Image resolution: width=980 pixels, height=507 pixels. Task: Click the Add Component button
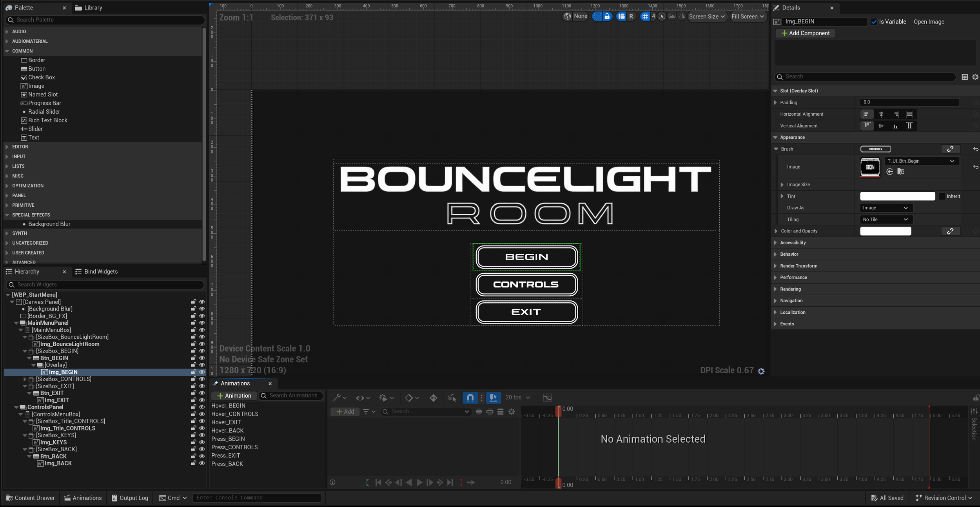tap(806, 33)
